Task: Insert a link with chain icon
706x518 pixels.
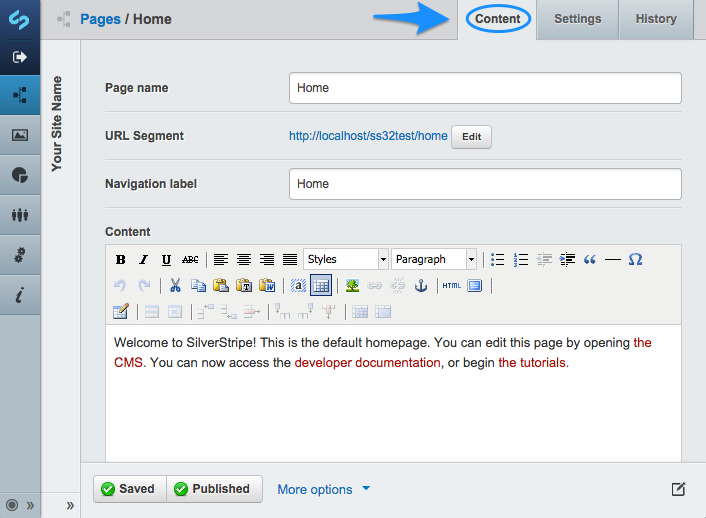Action: click(375, 286)
